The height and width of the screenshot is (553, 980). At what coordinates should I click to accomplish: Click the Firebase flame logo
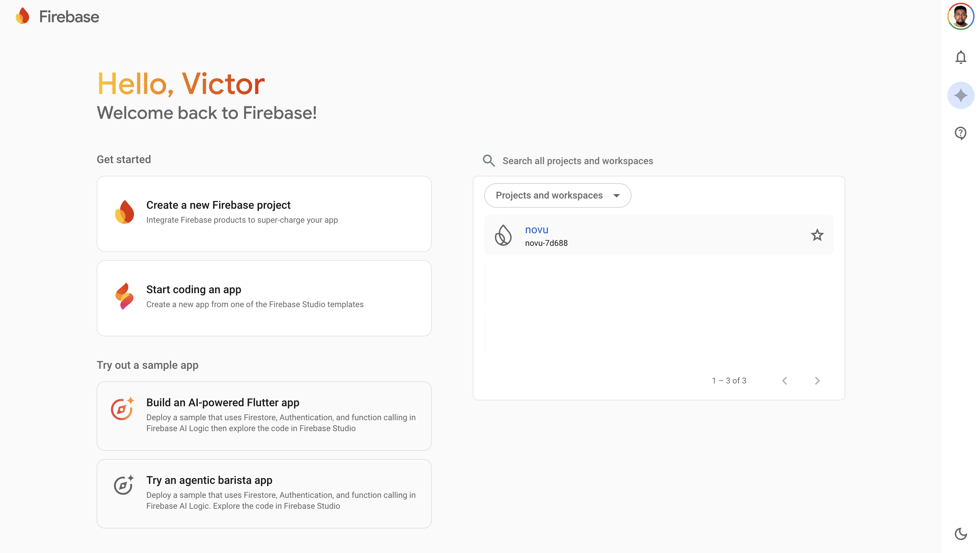pos(22,16)
